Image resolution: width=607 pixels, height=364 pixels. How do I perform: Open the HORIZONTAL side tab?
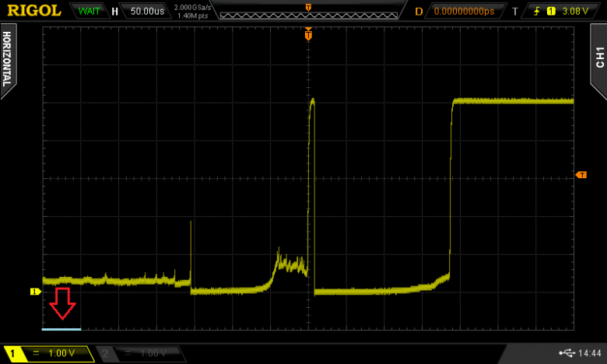[7, 58]
